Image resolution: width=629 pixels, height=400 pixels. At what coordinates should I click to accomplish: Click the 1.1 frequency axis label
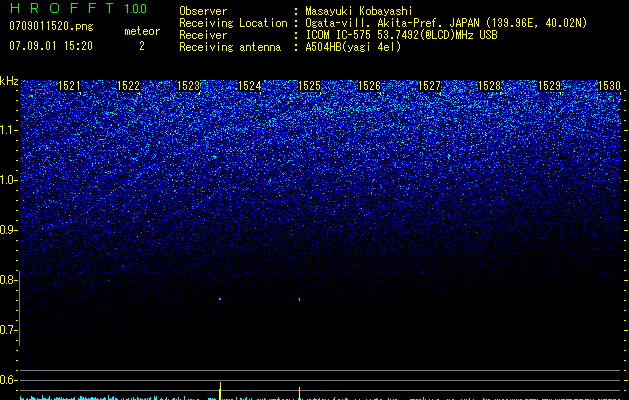click(x=7, y=130)
